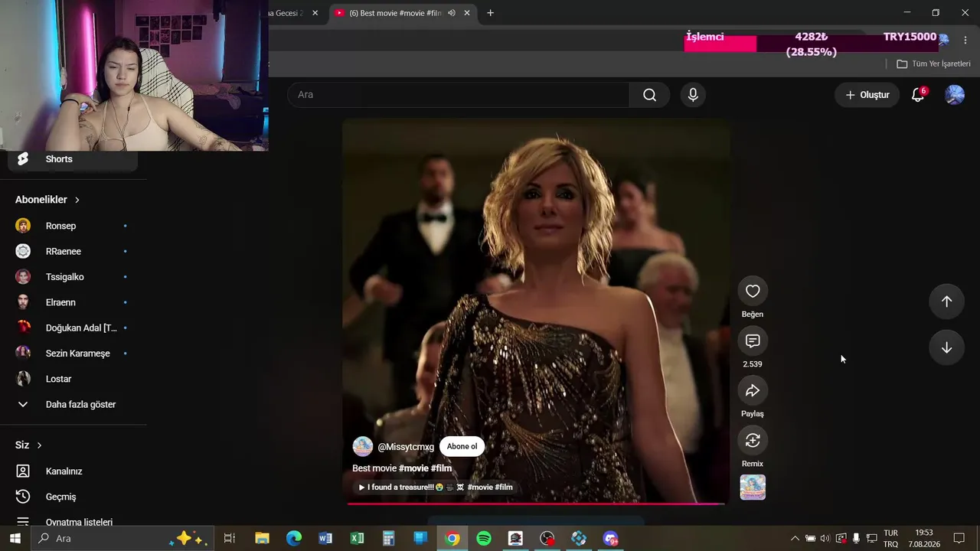Open Spotify from the taskbar
980x551 pixels.
[484, 539]
